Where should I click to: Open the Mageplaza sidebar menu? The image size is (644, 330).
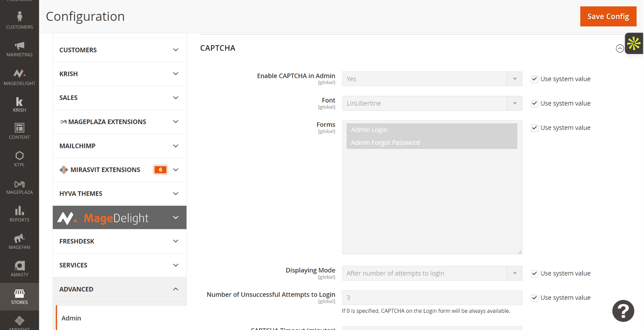tap(19, 187)
